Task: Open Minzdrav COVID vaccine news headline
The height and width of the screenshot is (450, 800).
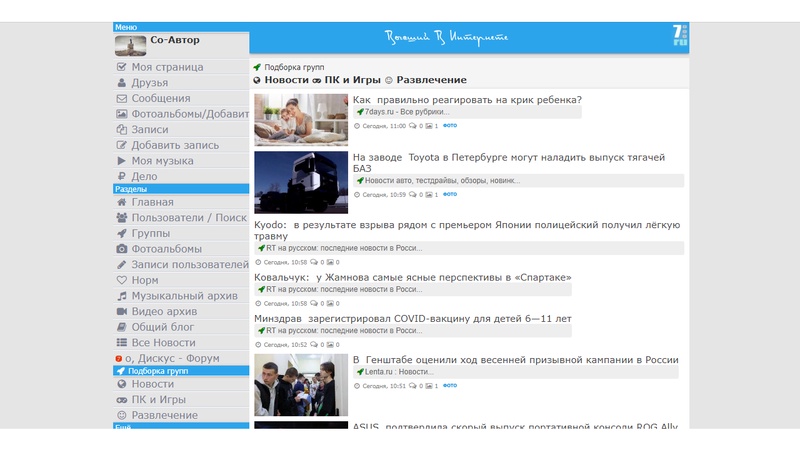Action: click(x=412, y=319)
